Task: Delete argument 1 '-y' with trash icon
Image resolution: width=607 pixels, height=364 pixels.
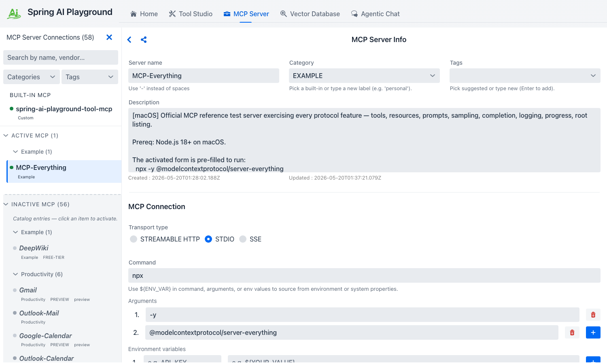Action: pos(593,315)
